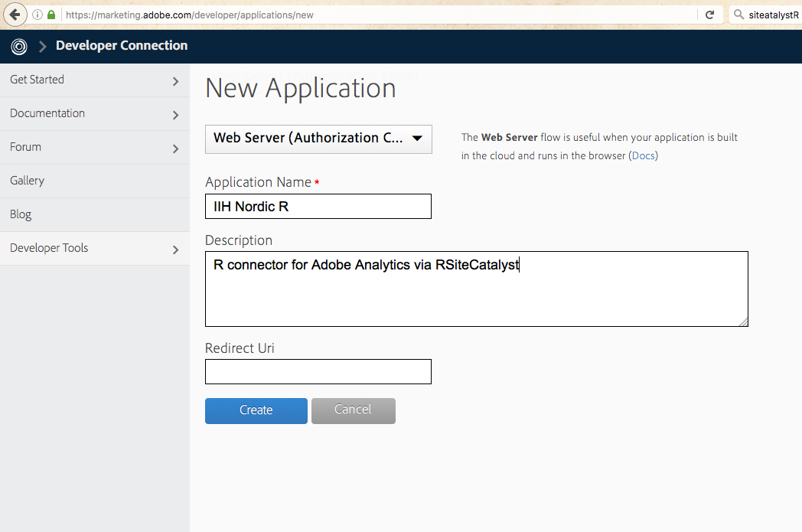Click the green secure padlock icon
The image size is (802, 532).
51,15
